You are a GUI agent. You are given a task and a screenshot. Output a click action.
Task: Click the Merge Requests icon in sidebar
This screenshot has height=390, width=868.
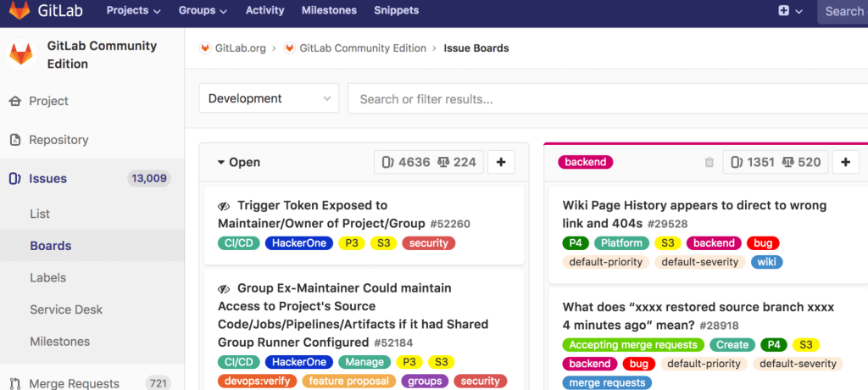click(x=15, y=383)
